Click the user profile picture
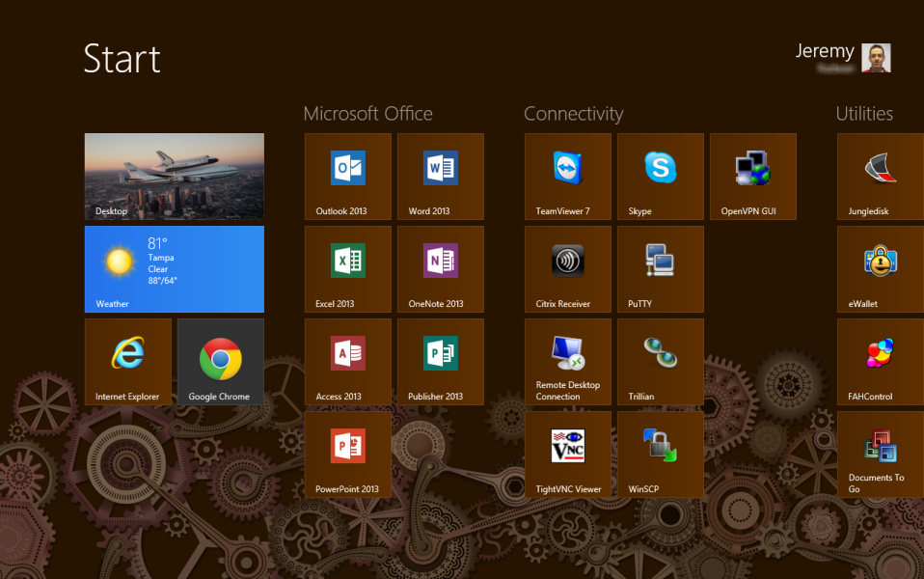Image resolution: width=924 pixels, height=579 pixels. coord(876,58)
